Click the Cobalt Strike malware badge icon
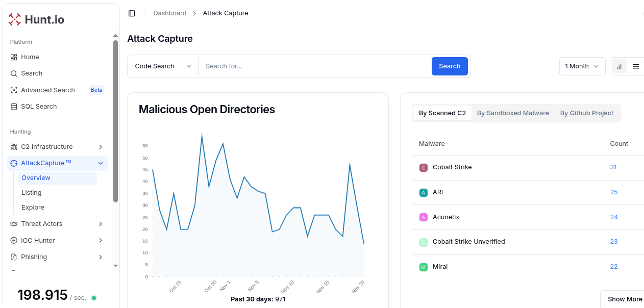 (x=423, y=167)
